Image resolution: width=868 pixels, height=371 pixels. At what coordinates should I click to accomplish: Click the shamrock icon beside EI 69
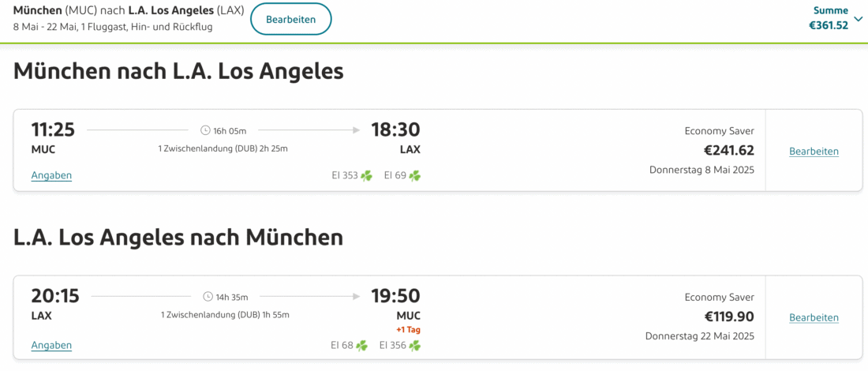click(x=415, y=175)
